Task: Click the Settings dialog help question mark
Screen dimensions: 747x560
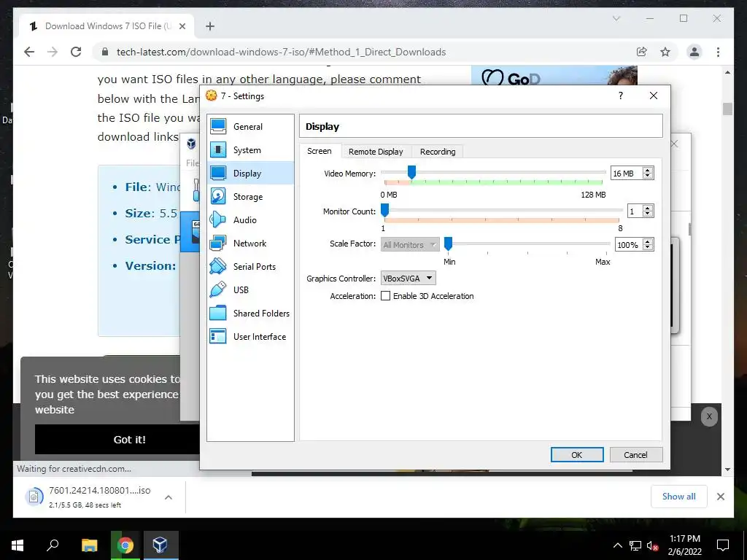Action: click(x=620, y=96)
